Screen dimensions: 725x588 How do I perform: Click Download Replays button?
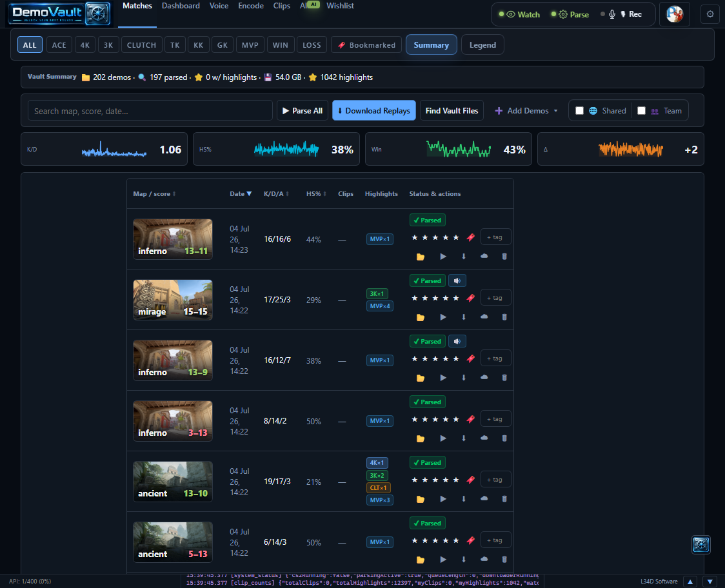click(374, 111)
